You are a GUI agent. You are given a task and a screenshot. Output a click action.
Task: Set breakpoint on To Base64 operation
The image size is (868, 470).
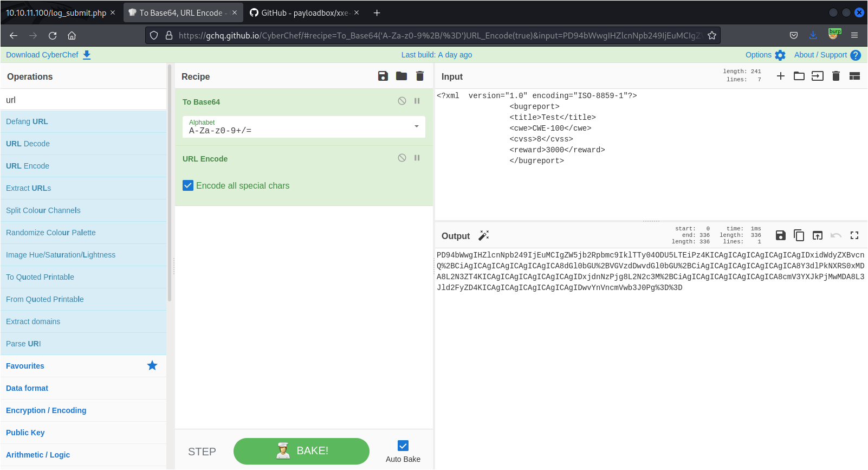click(x=417, y=101)
